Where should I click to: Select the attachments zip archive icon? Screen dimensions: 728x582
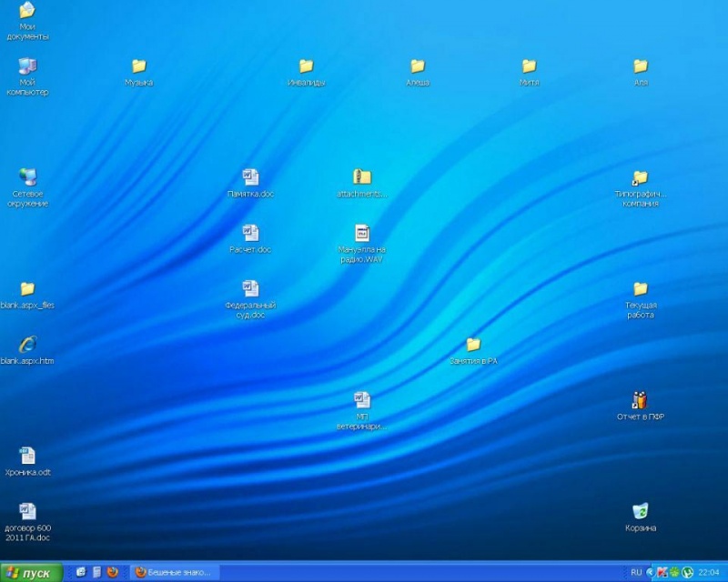pyautogui.click(x=362, y=177)
